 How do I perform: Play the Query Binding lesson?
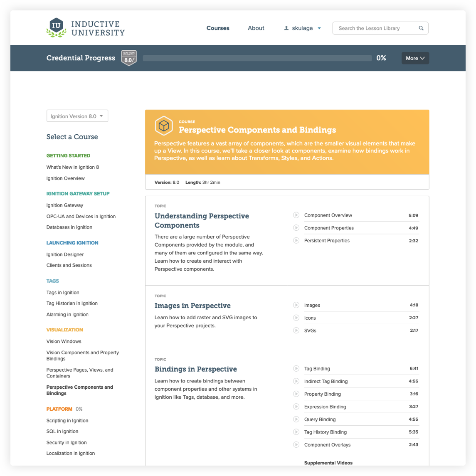(x=296, y=419)
